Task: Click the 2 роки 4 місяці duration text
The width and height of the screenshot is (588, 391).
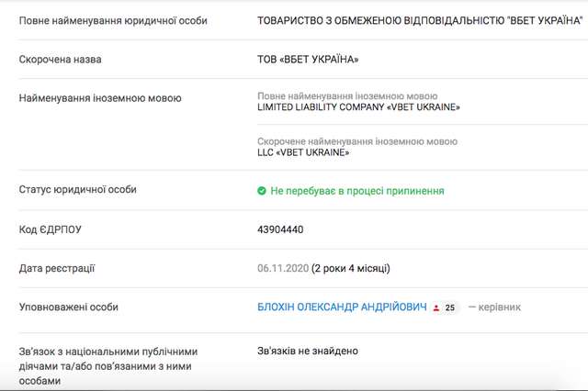Action: [351, 268]
